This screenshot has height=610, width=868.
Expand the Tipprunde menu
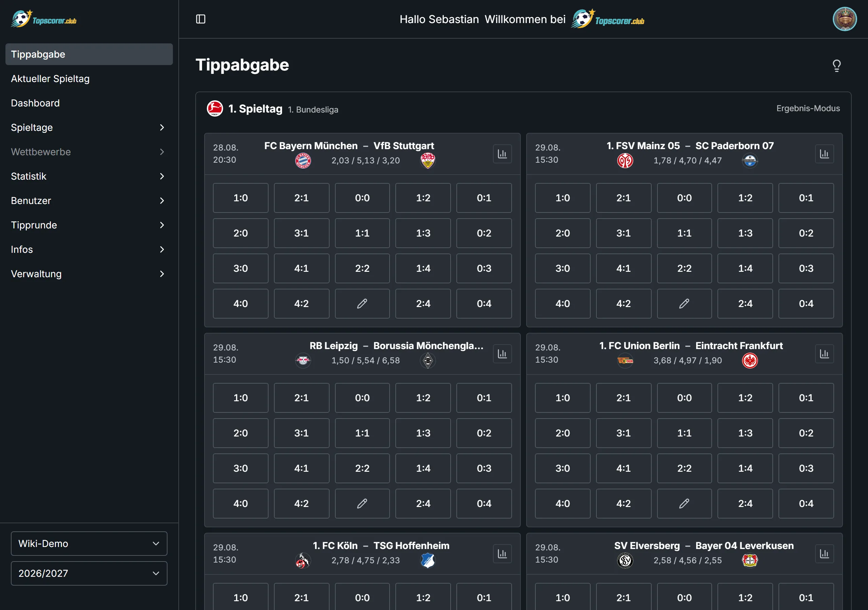point(89,225)
